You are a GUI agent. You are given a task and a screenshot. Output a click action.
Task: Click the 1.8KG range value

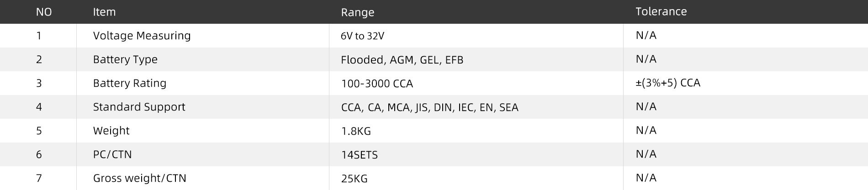[x=356, y=131]
